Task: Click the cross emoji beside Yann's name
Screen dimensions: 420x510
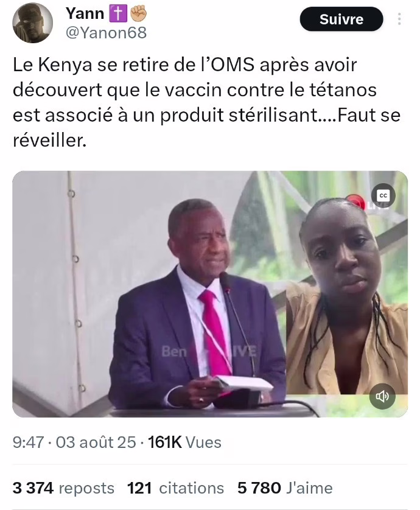Action: (x=117, y=14)
